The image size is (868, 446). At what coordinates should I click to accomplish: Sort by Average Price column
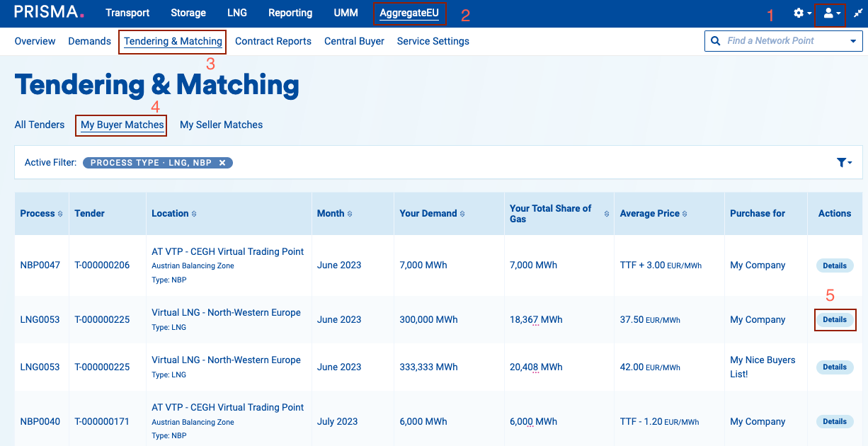685,214
